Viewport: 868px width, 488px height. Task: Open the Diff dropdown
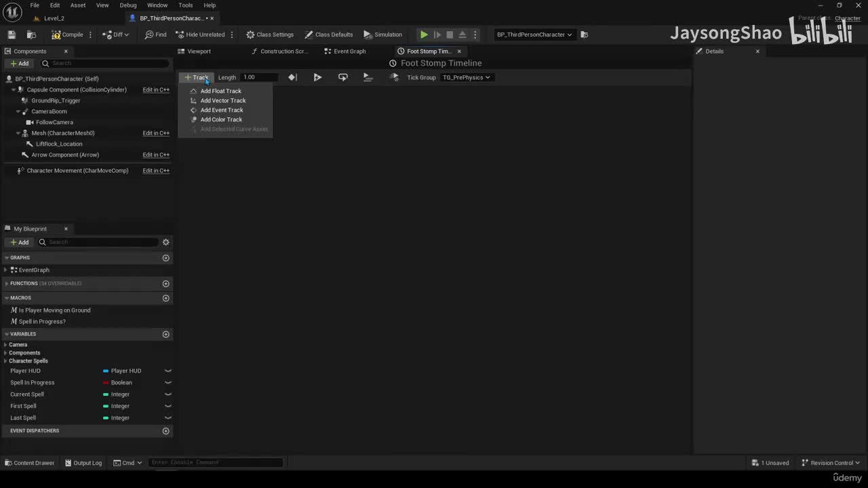coord(116,35)
